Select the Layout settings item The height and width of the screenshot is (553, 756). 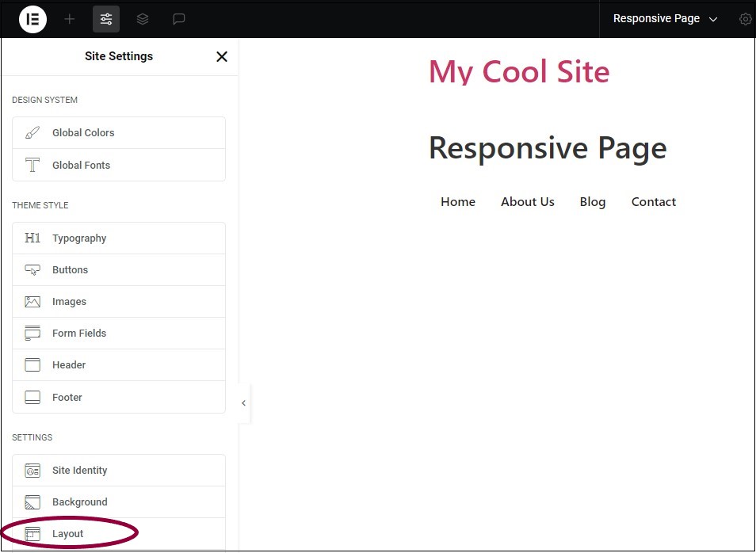click(68, 534)
